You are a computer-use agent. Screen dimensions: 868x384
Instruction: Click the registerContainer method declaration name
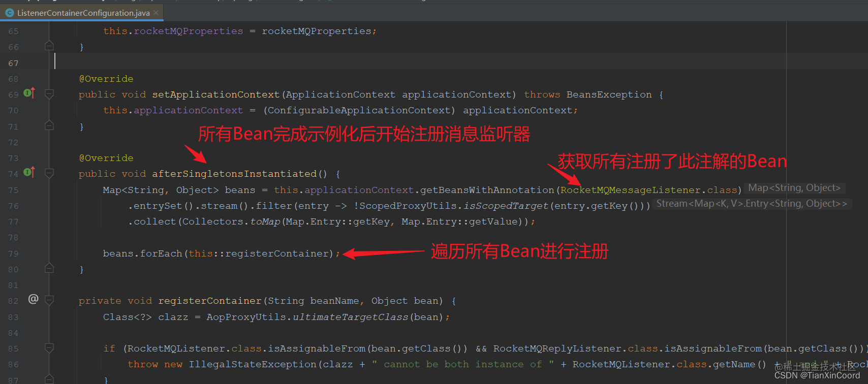(210, 301)
